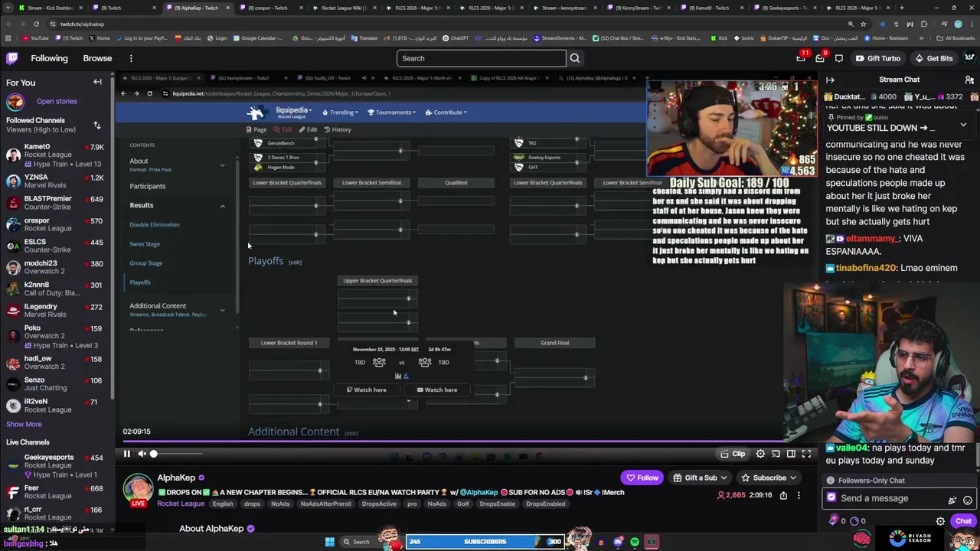Mute the stream volume speaker icon
The image size is (980, 551).
click(x=142, y=454)
